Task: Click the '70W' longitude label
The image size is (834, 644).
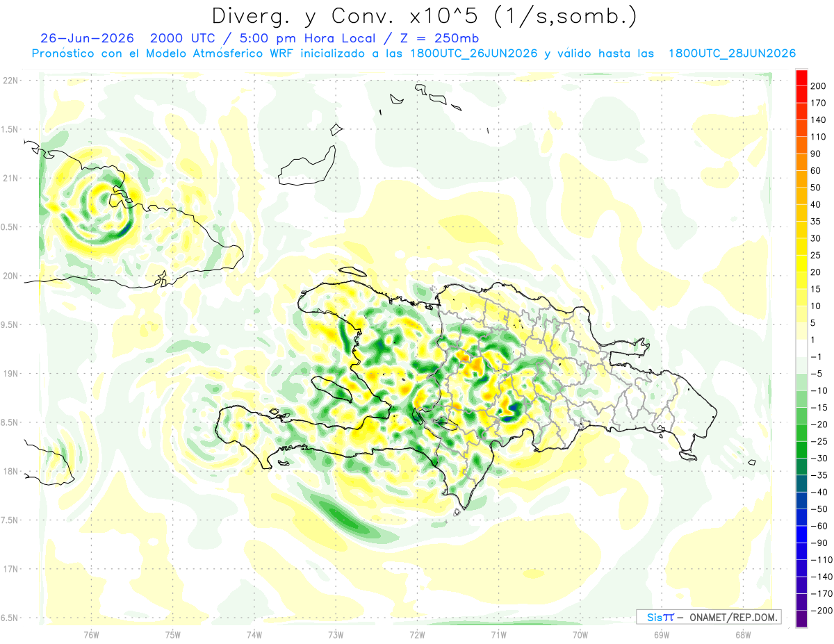Action: [x=580, y=635]
